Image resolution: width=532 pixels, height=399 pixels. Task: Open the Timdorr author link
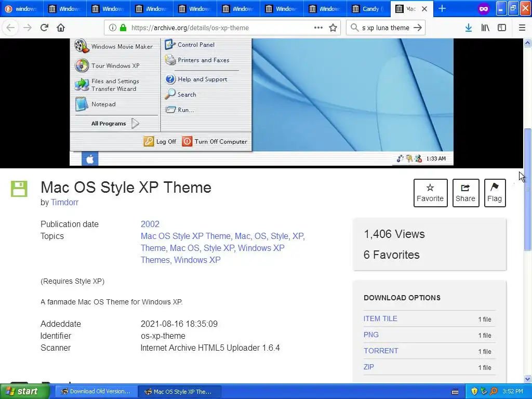[x=64, y=202]
